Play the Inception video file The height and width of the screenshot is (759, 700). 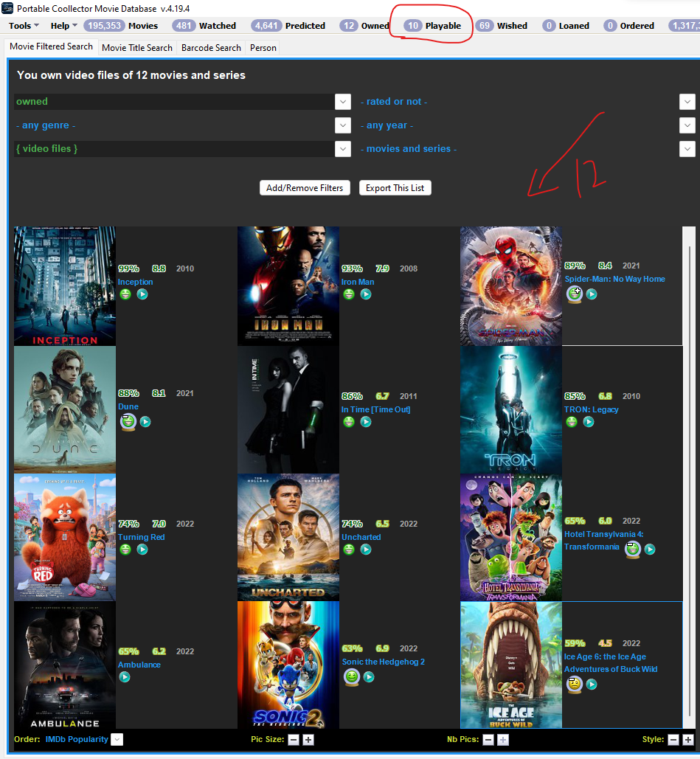click(142, 294)
